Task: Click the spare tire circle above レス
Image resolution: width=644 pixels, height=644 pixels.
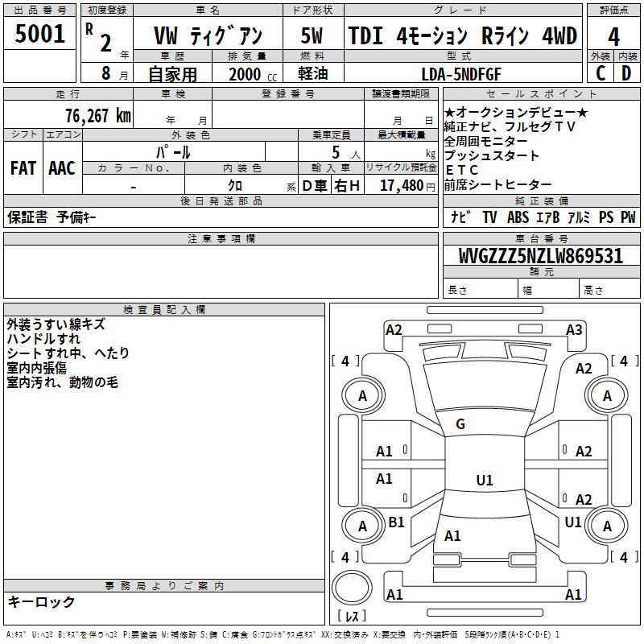Action: tap(352, 587)
